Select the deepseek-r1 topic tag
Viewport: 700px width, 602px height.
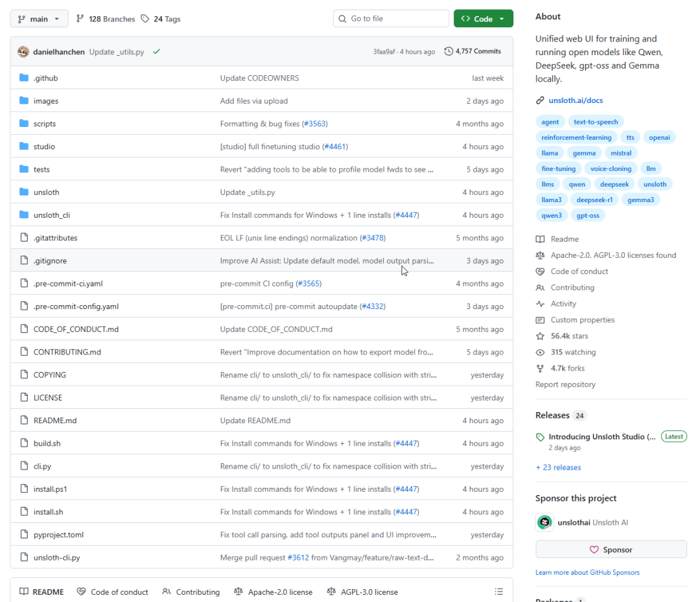594,200
